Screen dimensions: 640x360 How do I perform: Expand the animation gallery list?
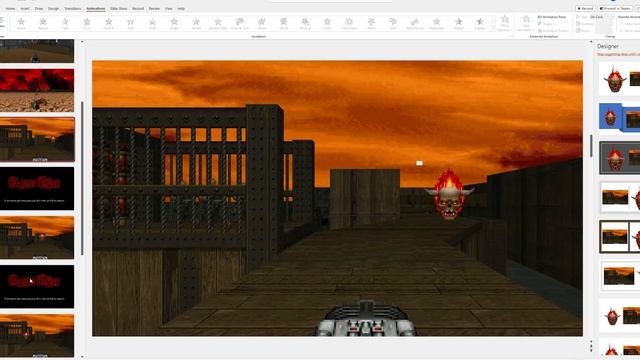tap(493, 29)
